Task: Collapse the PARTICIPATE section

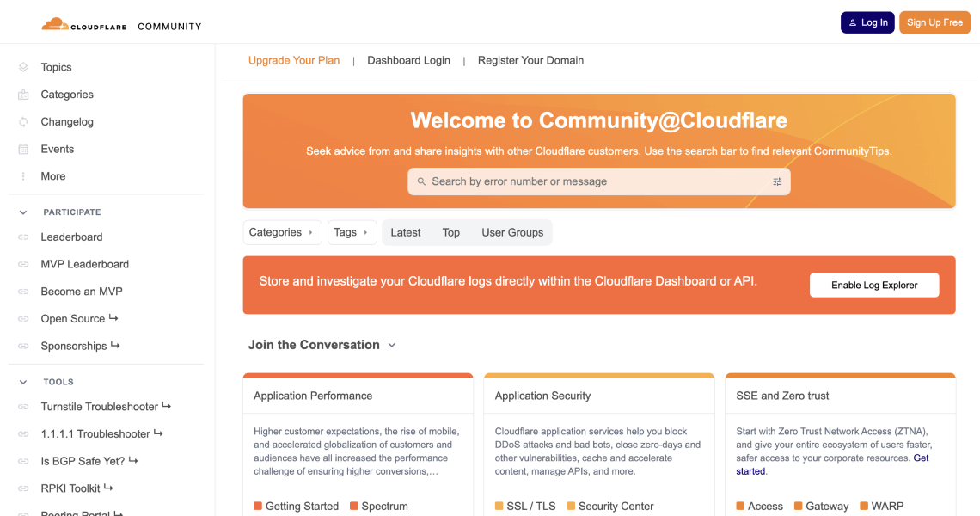Action: pos(22,212)
